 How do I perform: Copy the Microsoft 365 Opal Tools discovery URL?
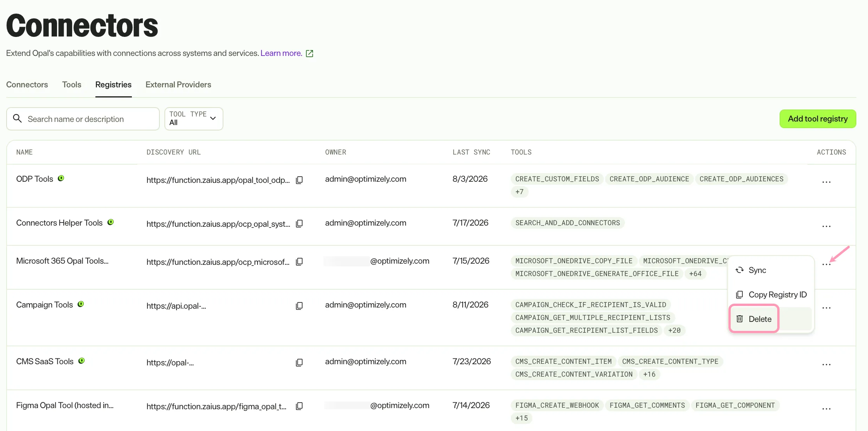pyautogui.click(x=299, y=262)
